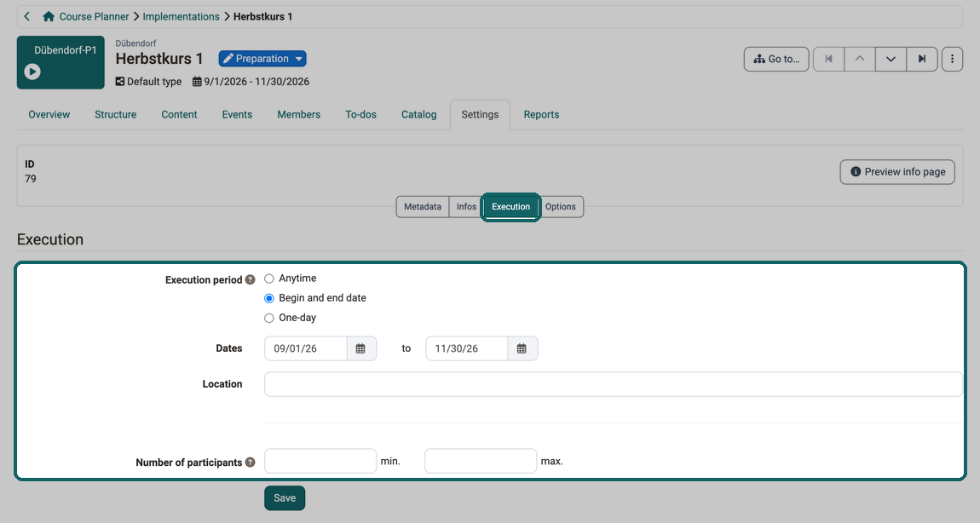Viewport: 980px width, 523px height.
Task: Click Preview info page button
Action: [897, 172]
